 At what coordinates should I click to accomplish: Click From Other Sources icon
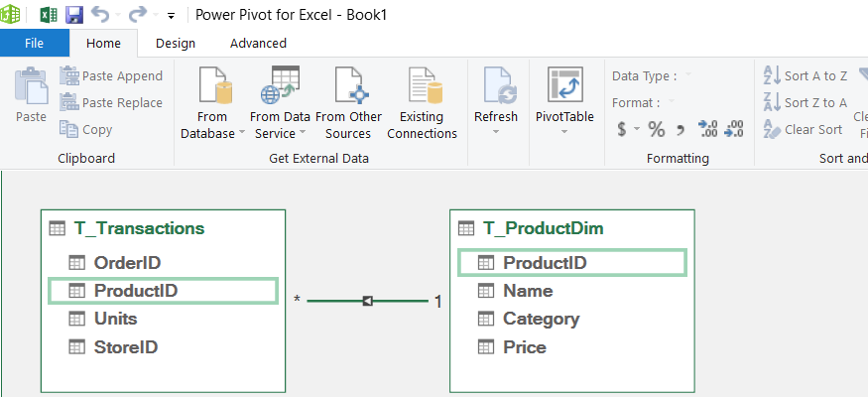coord(351,85)
